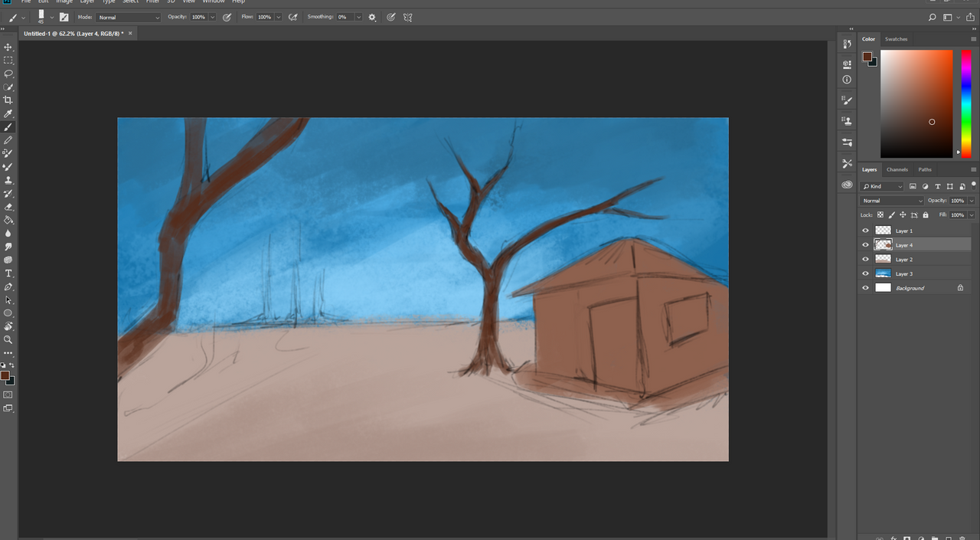Select the Layers tab
The image size is (980, 540).
(x=869, y=169)
